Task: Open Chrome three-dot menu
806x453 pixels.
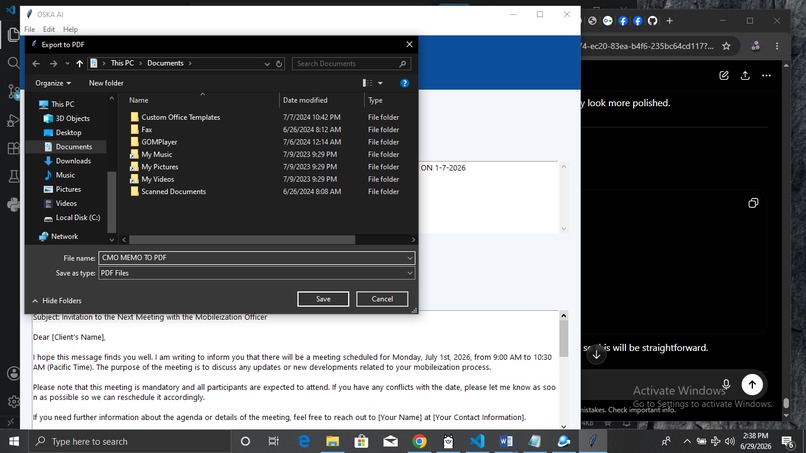Action: (777, 46)
